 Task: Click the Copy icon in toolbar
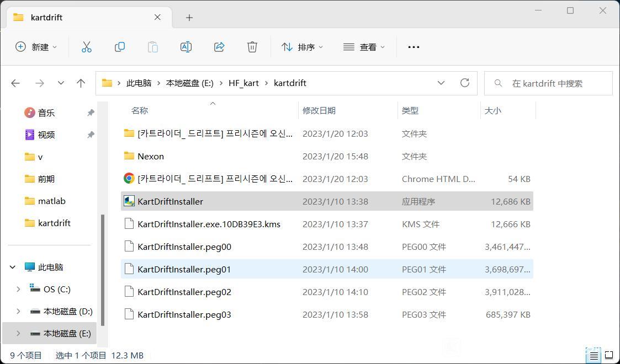tap(119, 47)
